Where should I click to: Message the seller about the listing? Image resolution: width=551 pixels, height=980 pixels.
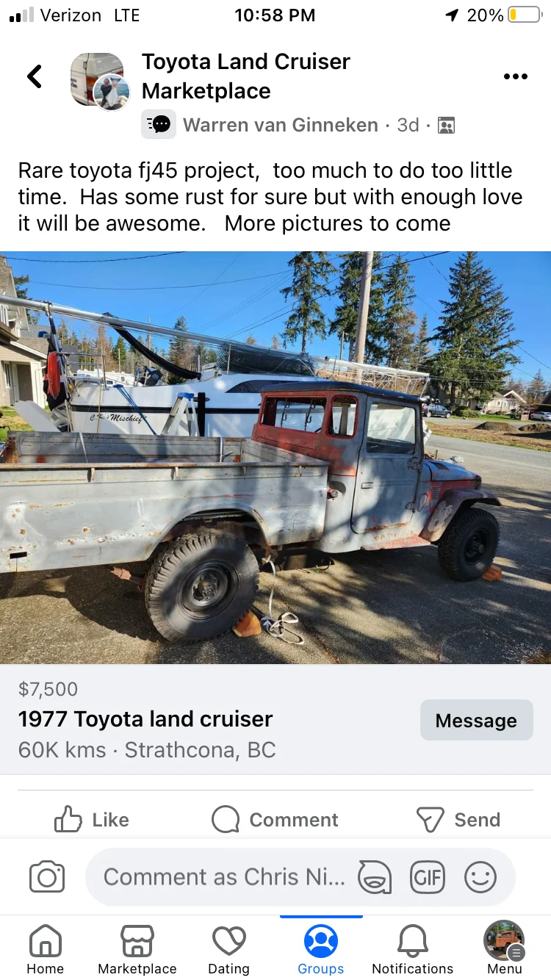[x=476, y=720]
